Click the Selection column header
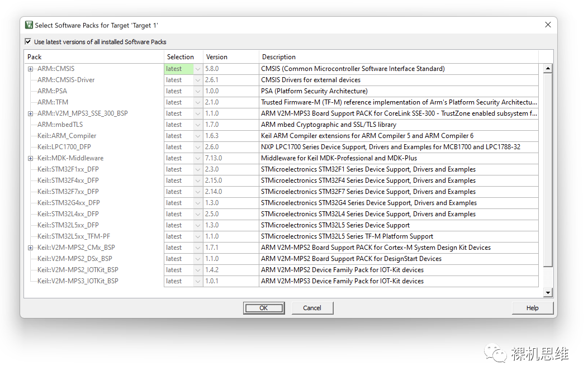The height and width of the screenshot is (380, 588). [183, 57]
